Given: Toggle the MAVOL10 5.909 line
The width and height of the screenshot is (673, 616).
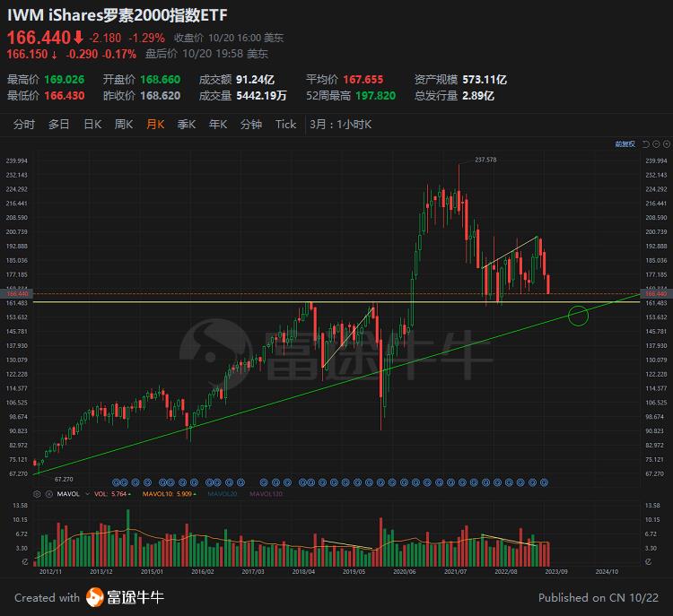Looking at the screenshot, I should click(x=169, y=494).
